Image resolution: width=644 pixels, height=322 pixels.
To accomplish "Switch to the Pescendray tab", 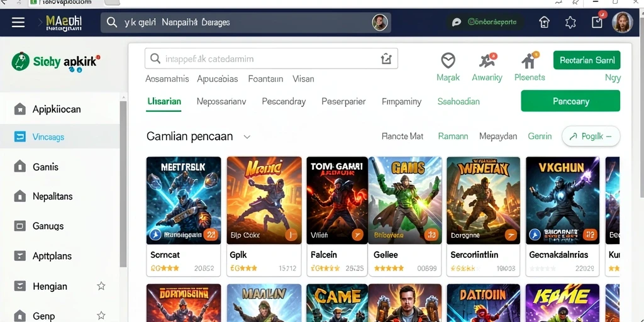I will [x=284, y=101].
